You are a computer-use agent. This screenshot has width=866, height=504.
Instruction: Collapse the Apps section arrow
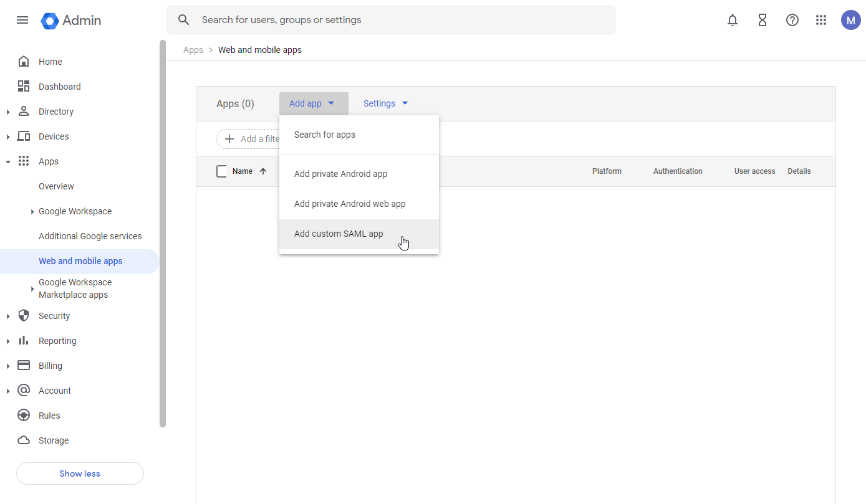[x=8, y=162]
